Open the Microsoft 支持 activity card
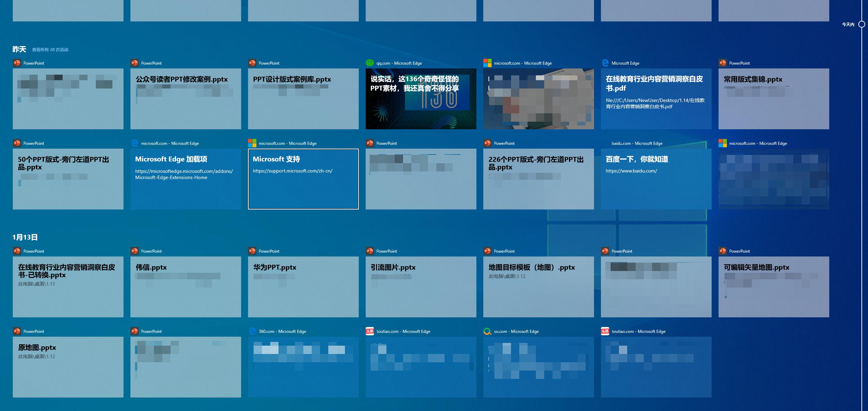 (303, 179)
